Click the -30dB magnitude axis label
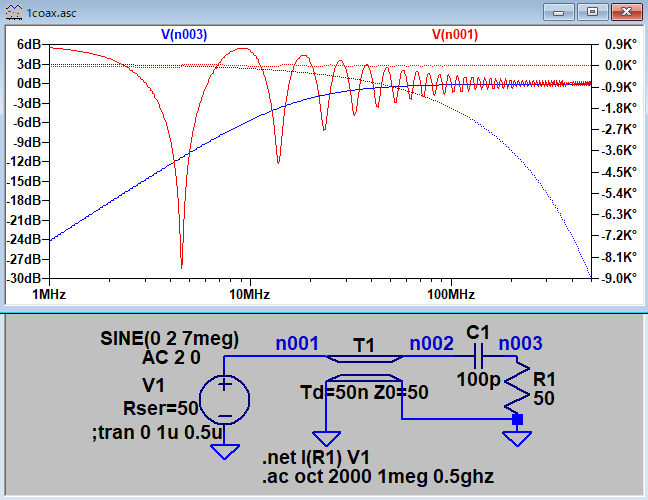Image resolution: width=648 pixels, height=500 pixels. [24, 278]
